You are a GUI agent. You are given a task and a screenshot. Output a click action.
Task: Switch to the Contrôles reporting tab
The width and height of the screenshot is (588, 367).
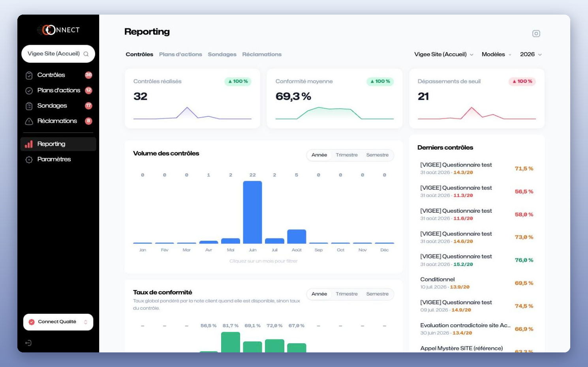click(139, 54)
